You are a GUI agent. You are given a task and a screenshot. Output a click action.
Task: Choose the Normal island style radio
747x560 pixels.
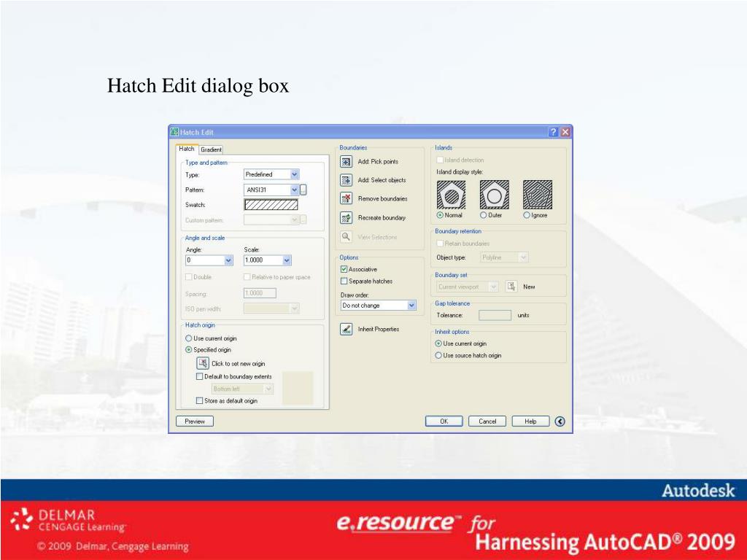click(x=440, y=215)
